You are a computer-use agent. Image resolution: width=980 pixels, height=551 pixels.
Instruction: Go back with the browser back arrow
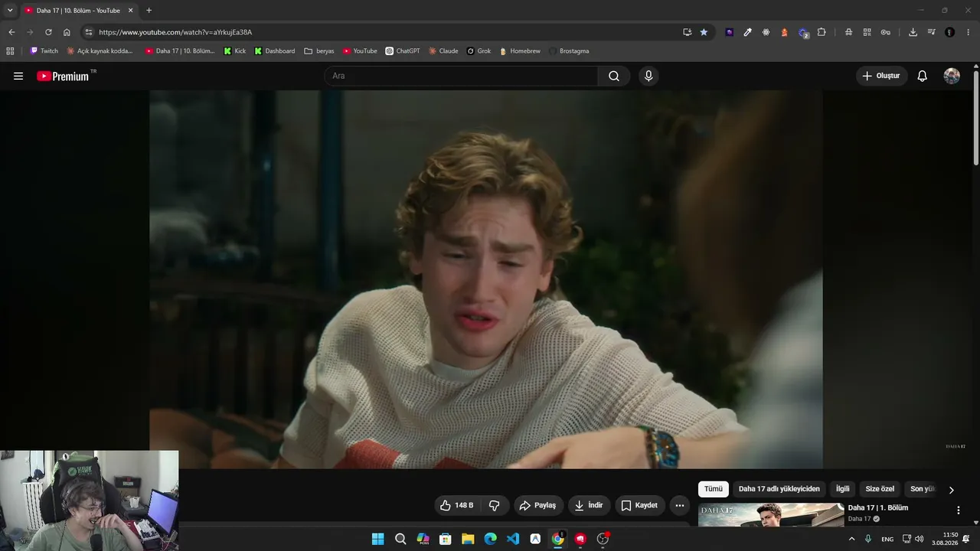point(11,32)
